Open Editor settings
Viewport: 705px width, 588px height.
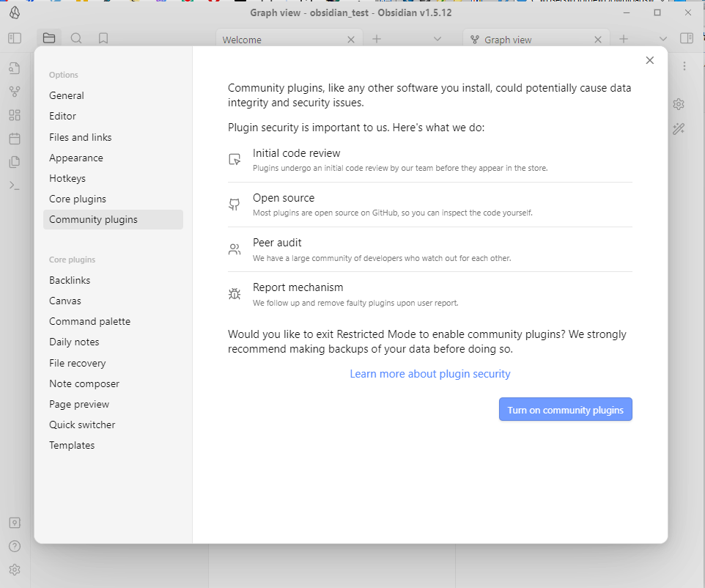point(114,116)
